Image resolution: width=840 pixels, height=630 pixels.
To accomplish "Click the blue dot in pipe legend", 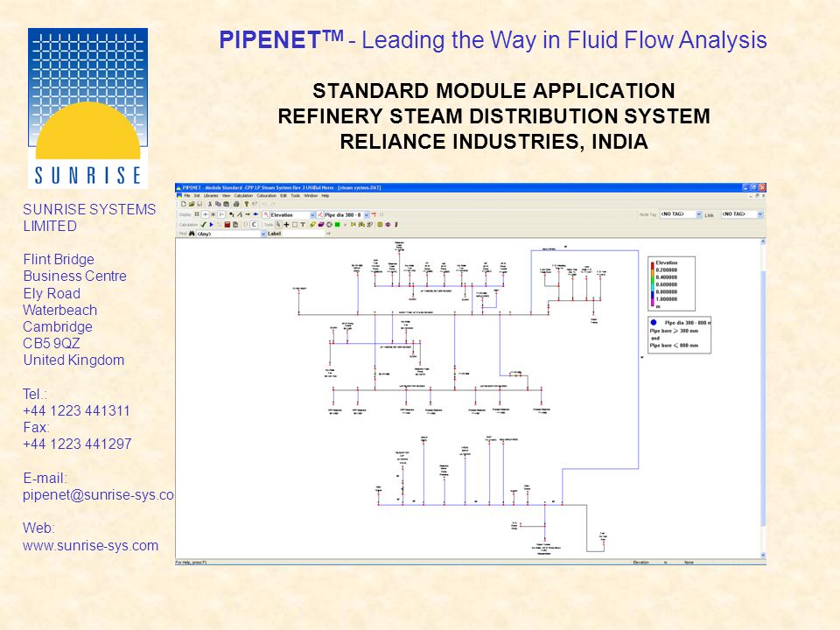I will [x=654, y=323].
